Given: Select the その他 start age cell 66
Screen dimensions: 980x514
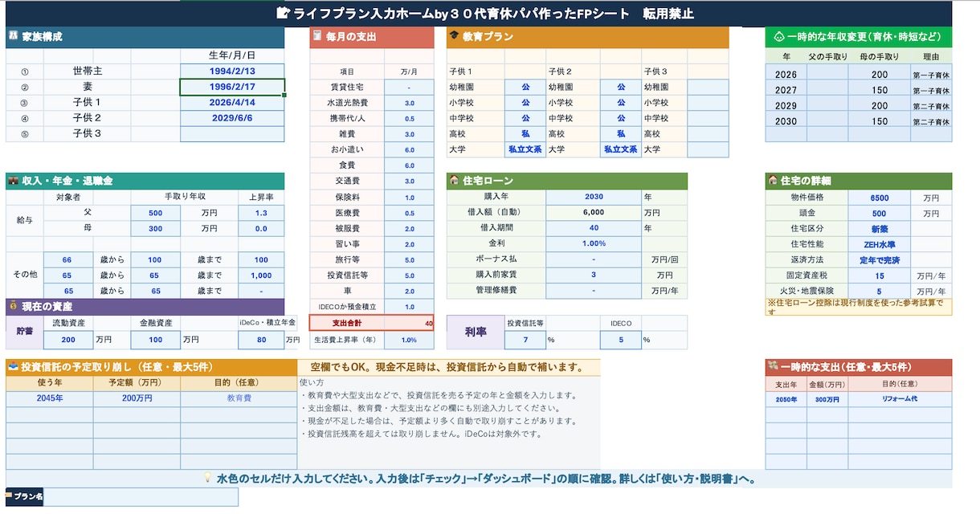Looking at the screenshot, I should click(67, 259).
